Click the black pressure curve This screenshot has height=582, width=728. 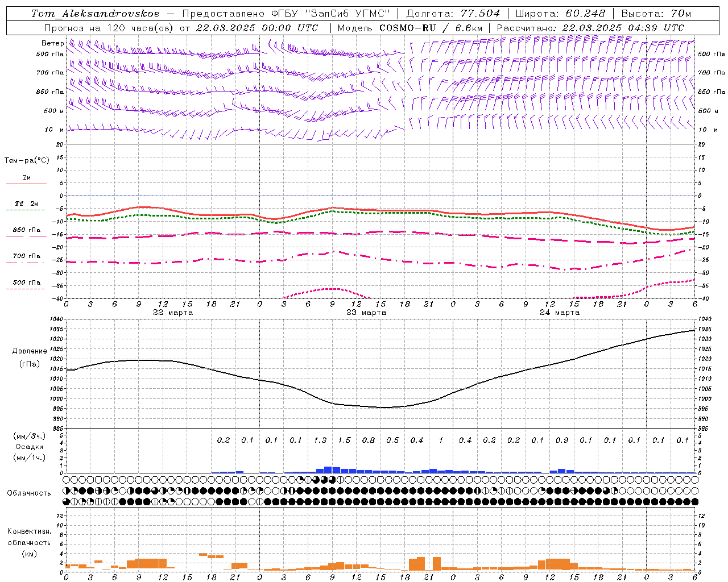click(x=381, y=407)
